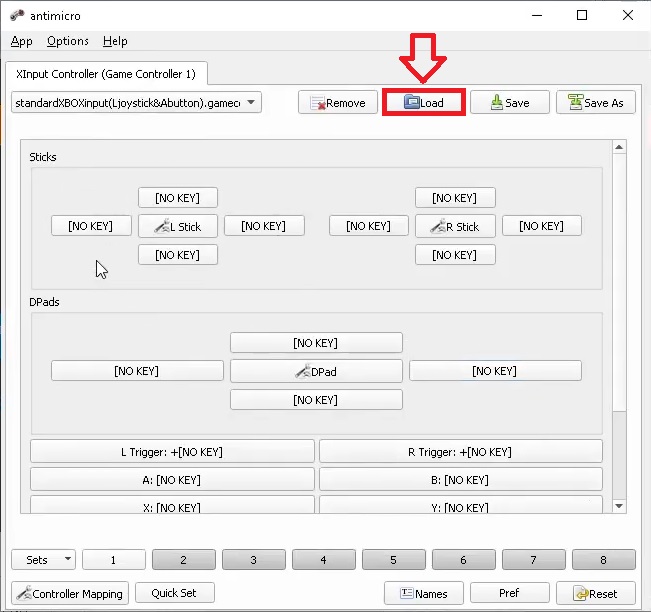
Task: Assign key to R Stick up direction
Action: [x=455, y=198]
